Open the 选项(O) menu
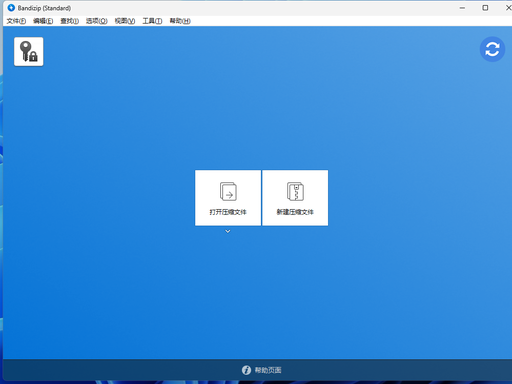512x384 pixels. 97,21
